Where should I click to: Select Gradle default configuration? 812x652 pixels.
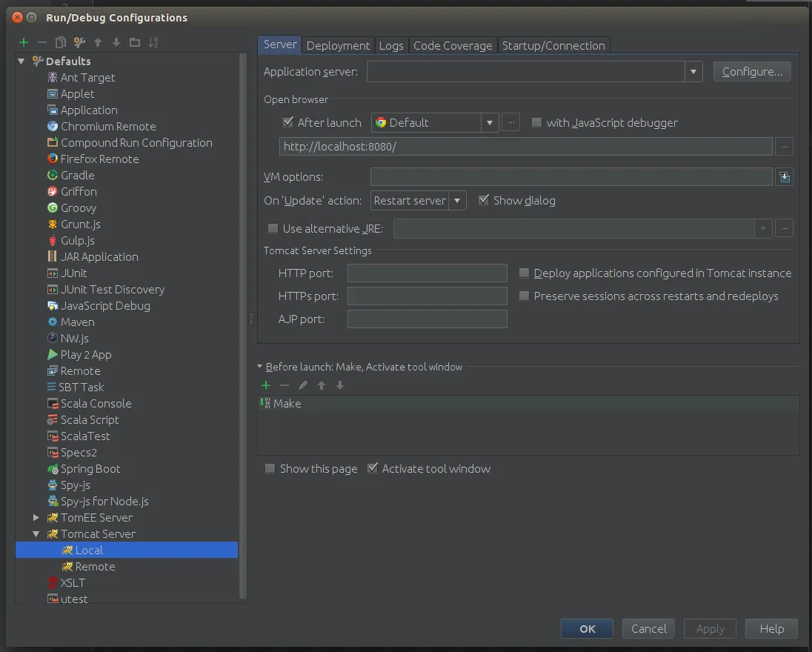click(77, 176)
